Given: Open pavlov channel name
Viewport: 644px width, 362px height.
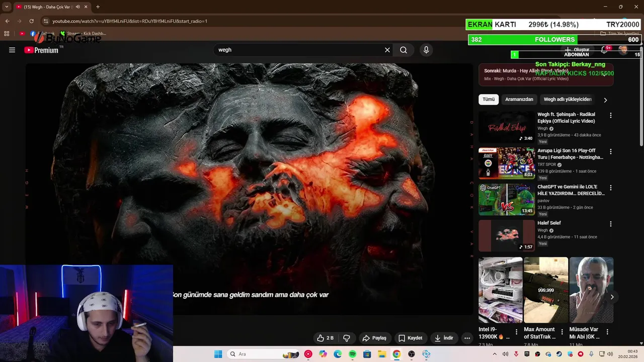Looking at the screenshot, I should [543, 201].
